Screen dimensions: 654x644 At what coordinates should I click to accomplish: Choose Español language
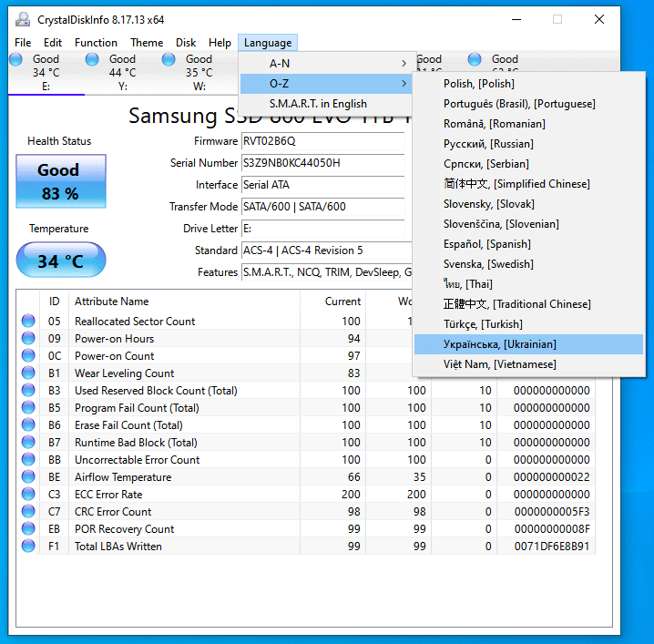point(528,243)
